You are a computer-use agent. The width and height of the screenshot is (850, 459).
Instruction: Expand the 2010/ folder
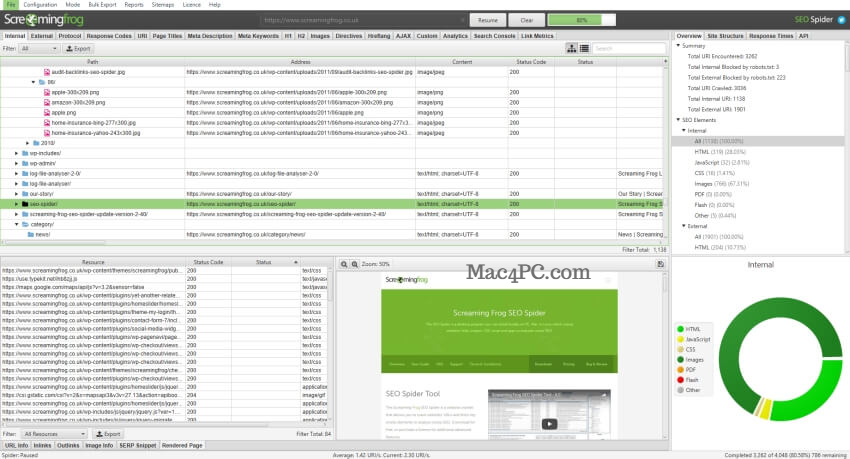click(28, 143)
